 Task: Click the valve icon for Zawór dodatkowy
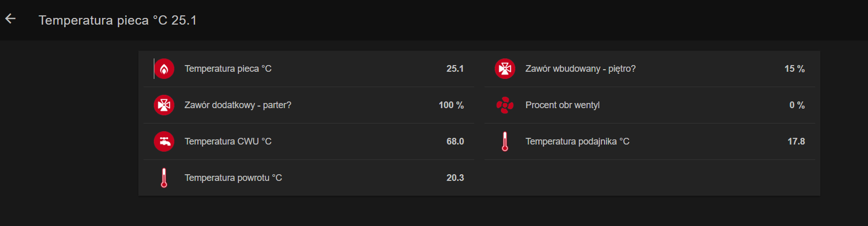pos(164,105)
